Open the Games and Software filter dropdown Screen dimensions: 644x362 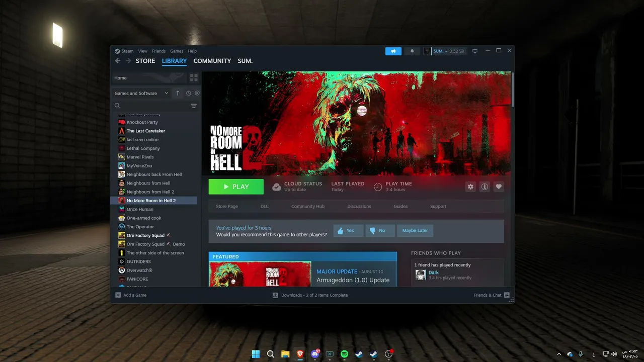click(141, 93)
